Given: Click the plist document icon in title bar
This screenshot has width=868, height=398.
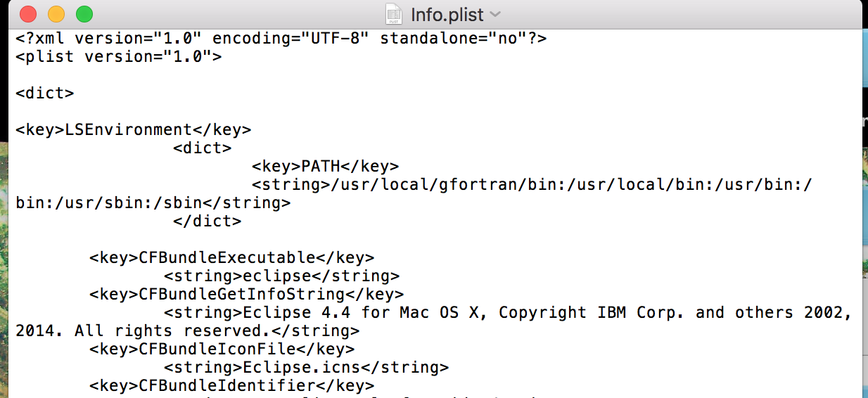Looking at the screenshot, I should click(394, 14).
